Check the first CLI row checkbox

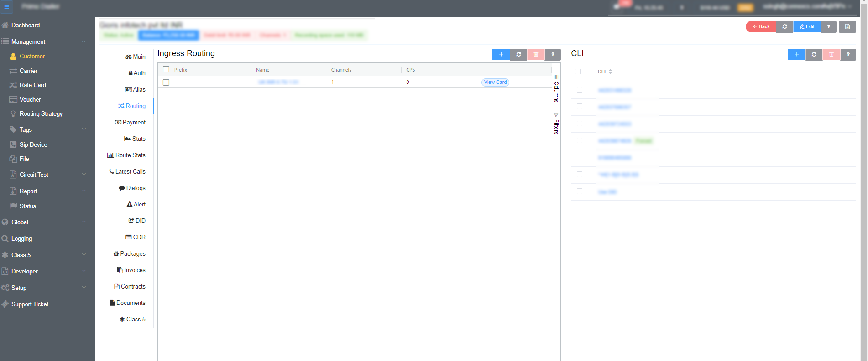pos(580,90)
